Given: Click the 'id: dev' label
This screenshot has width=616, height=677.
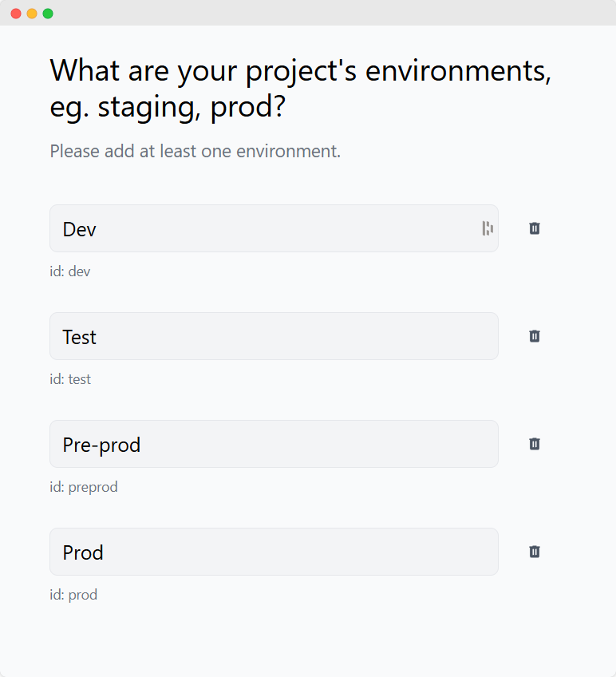Looking at the screenshot, I should tap(70, 271).
